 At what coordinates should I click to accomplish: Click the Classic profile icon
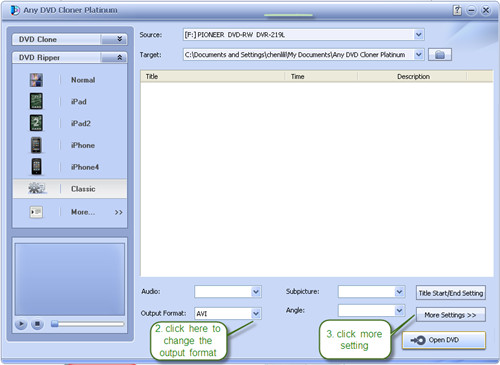[37, 188]
